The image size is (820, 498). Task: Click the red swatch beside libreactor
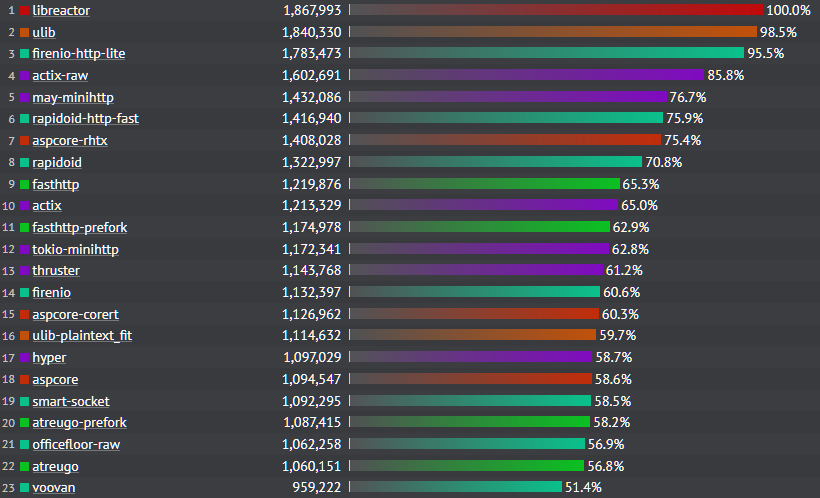tap(24, 10)
